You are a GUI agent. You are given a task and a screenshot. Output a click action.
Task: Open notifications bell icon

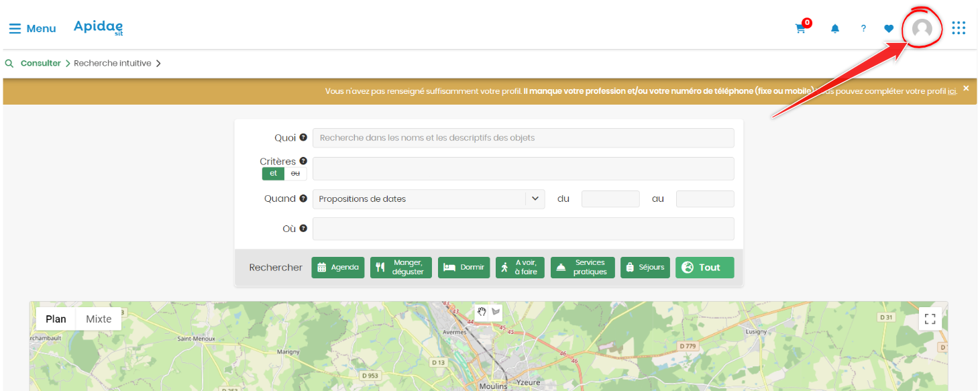pos(835,29)
